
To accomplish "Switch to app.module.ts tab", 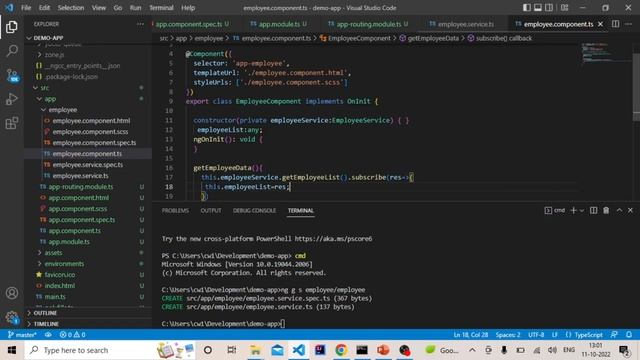I will coord(279,24).
